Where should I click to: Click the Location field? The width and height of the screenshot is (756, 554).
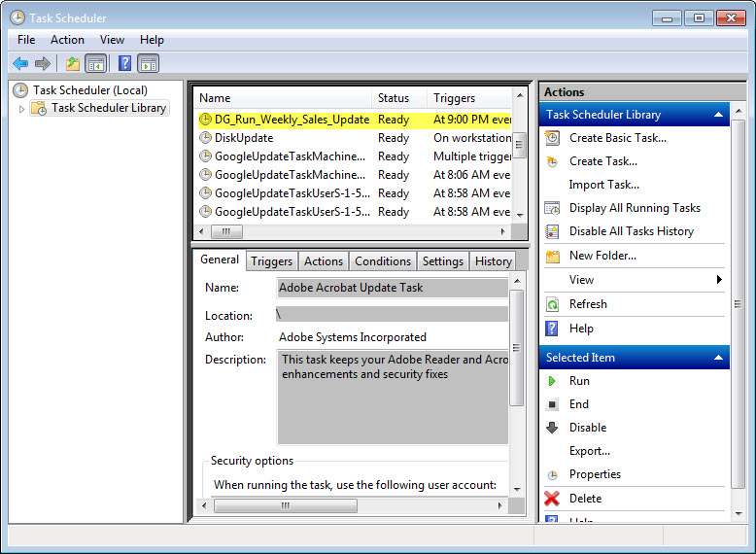pyautogui.click(x=392, y=314)
